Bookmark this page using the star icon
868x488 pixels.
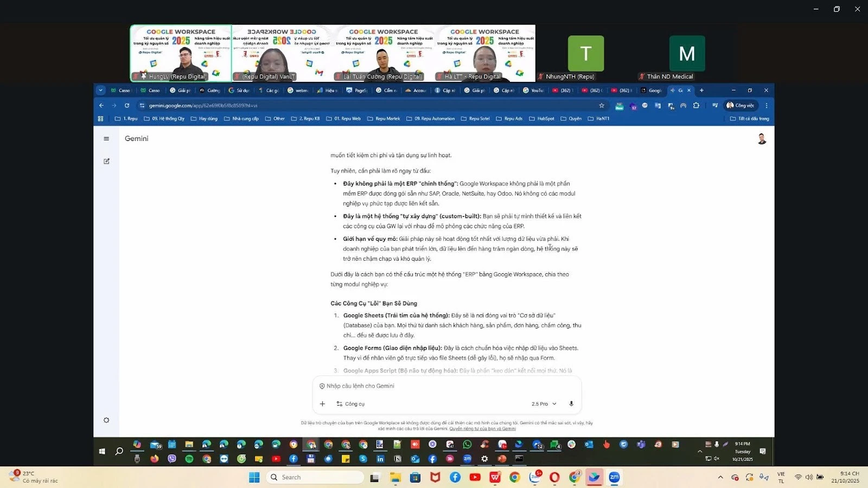tap(601, 105)
